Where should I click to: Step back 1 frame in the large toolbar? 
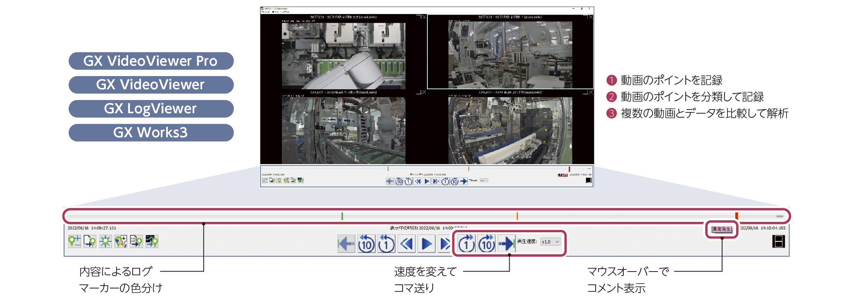[x=386, y=244]
